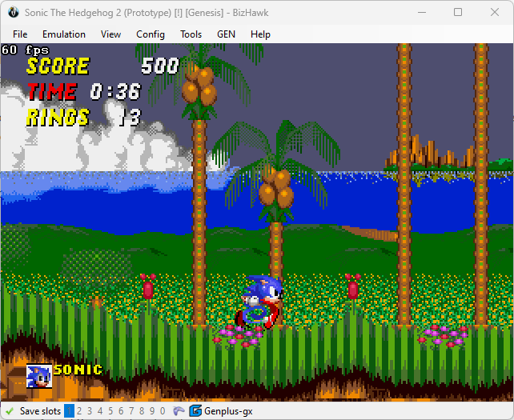Click the Genplus-gx core icon

[195, 411]
